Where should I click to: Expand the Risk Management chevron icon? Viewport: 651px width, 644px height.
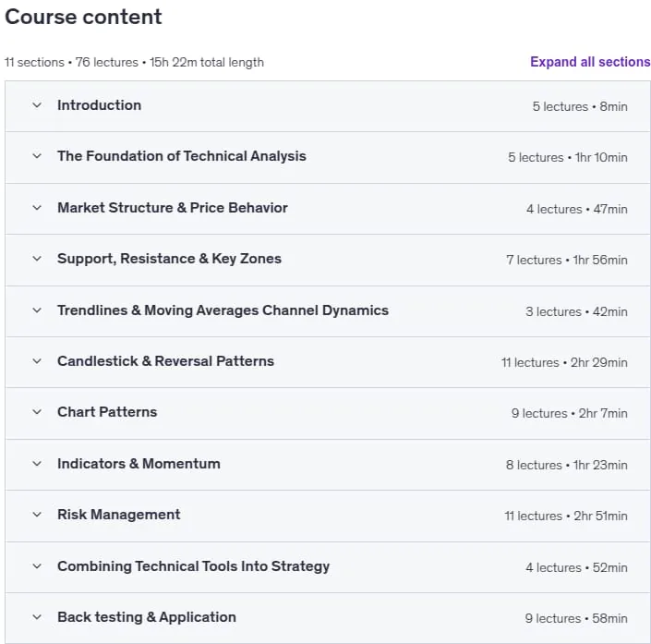point(37,515)
